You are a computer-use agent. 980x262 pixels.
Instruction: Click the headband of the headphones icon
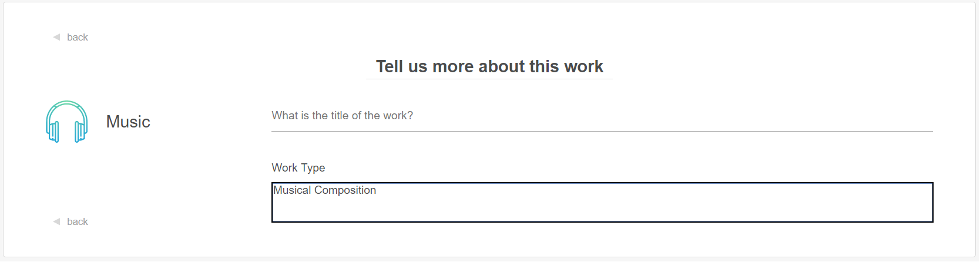tap(67, 104)
